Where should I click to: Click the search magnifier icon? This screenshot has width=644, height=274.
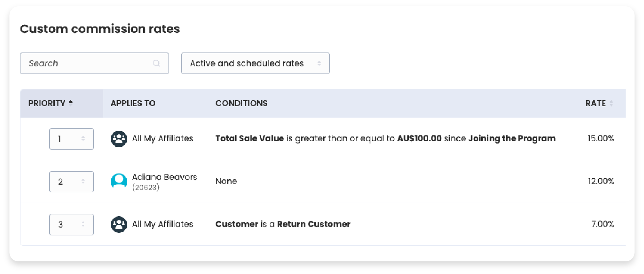click(x=156, y=63)
